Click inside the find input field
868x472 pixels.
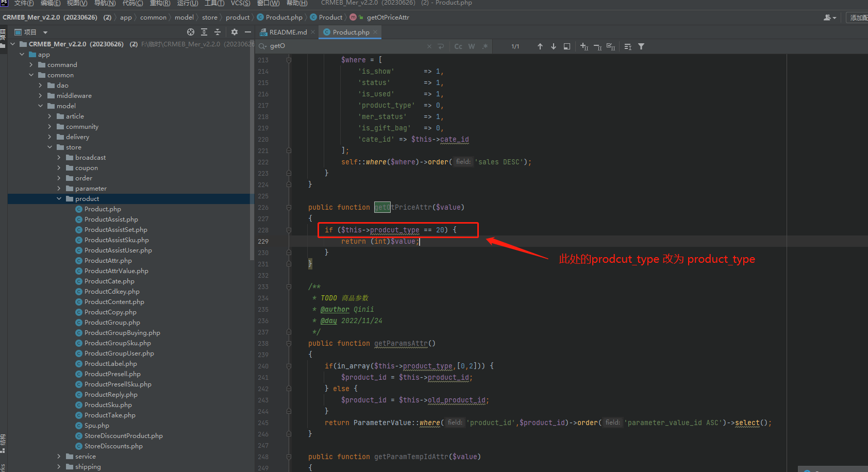coord(345,46)
